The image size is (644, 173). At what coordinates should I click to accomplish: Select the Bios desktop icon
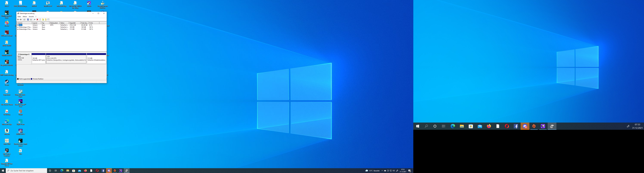20,152
